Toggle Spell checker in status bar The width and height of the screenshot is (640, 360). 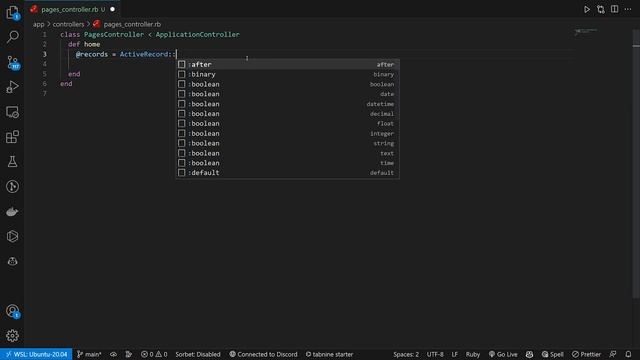pyautogui.click(x=552, y=354)
